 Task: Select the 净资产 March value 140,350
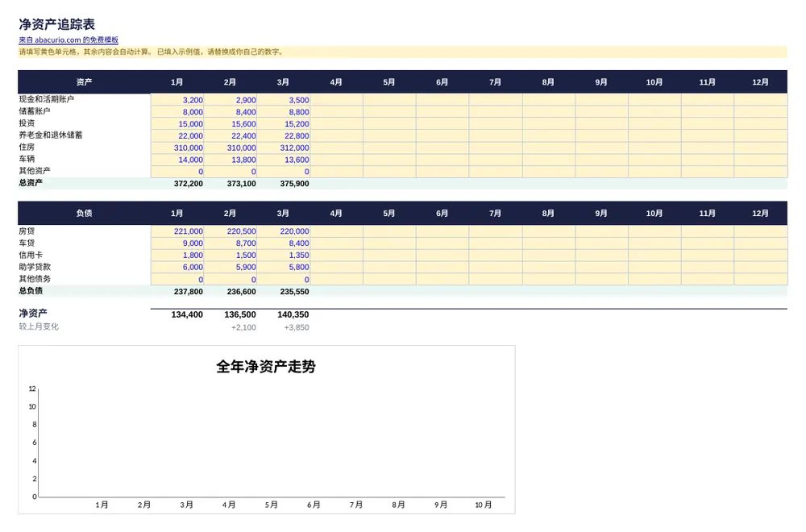coord(293,314)
